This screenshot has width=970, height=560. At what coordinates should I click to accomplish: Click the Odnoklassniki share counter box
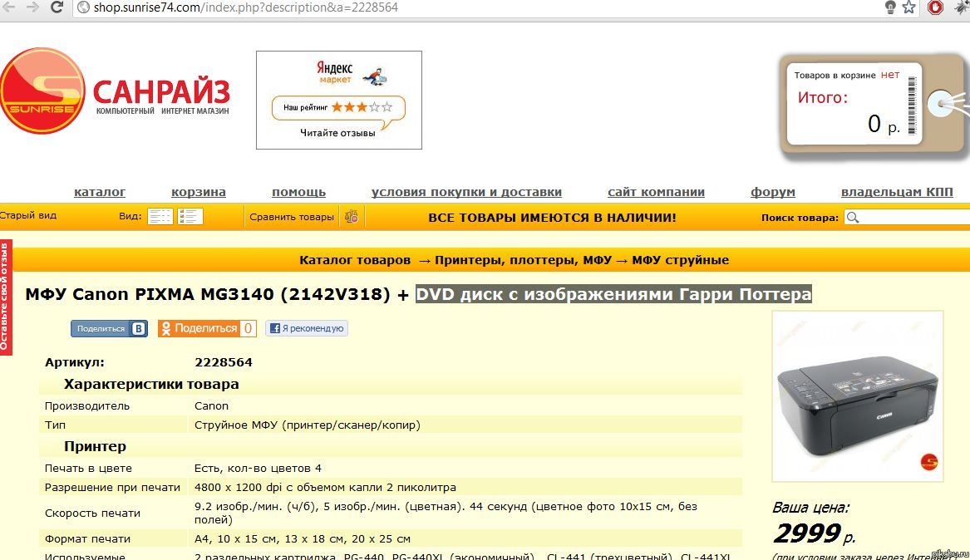tap(248, 328)
